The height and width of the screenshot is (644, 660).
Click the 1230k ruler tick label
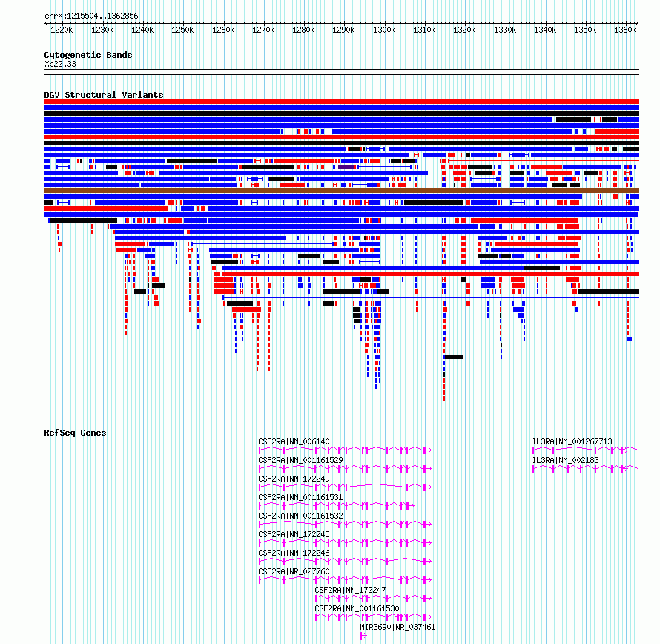click(102, 30)
